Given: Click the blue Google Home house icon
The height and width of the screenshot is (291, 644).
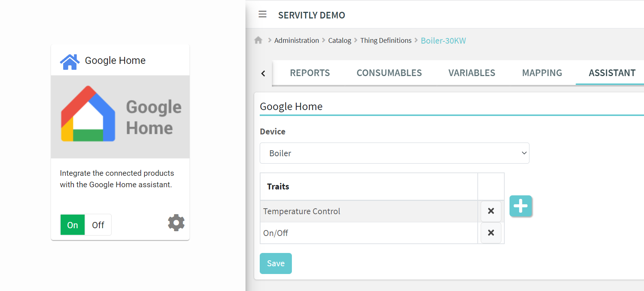Looking at the screenshot, I should coord(70,62).
